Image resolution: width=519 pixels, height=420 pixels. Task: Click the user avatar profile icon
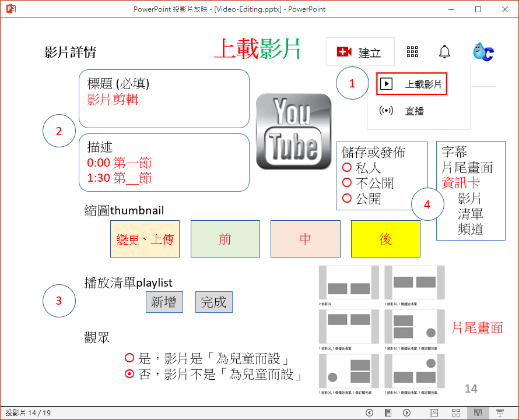pos(483,52)
